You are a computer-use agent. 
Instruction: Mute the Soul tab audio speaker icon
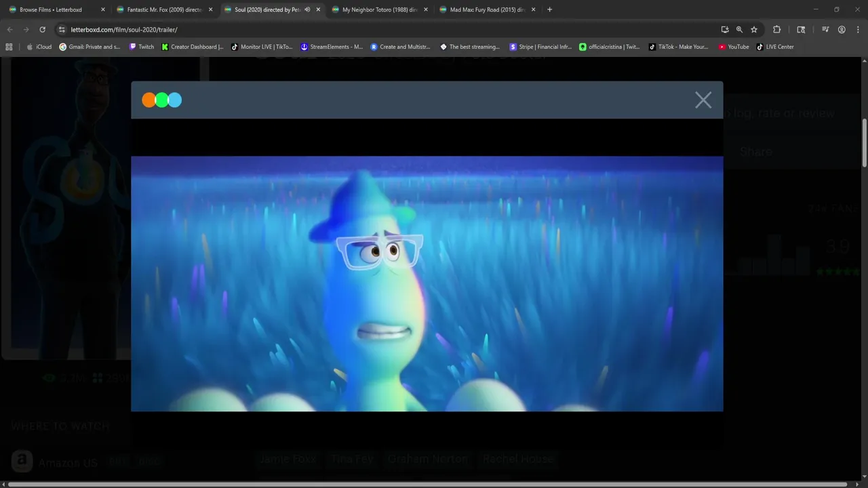pyautogui.click(x=307, y=9)
